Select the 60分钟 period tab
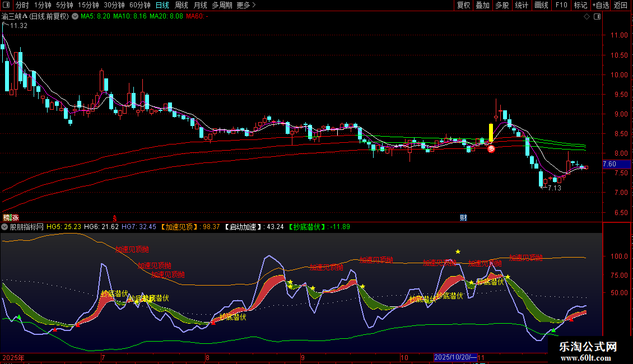This screenshot has width=633, height=364. click(x=139, y=6)
